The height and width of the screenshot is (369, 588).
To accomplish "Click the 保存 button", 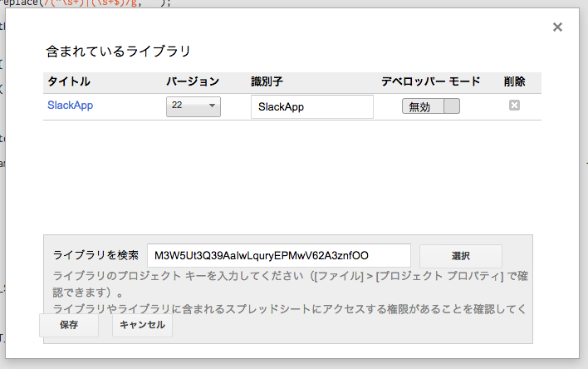I will tap(69, 325).
